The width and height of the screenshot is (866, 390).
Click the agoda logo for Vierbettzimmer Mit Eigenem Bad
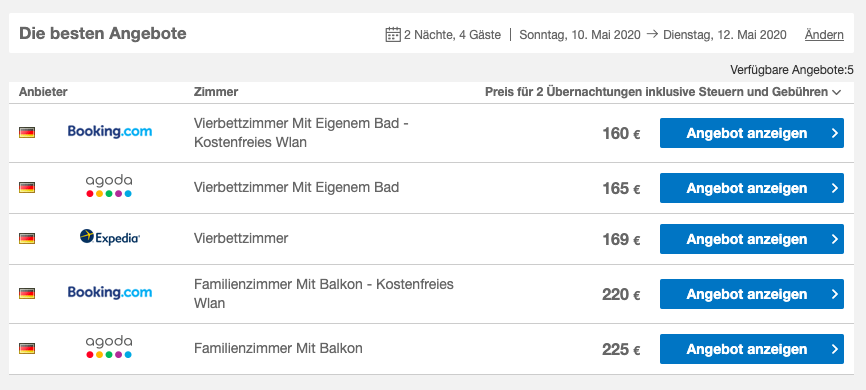(109, 186)
